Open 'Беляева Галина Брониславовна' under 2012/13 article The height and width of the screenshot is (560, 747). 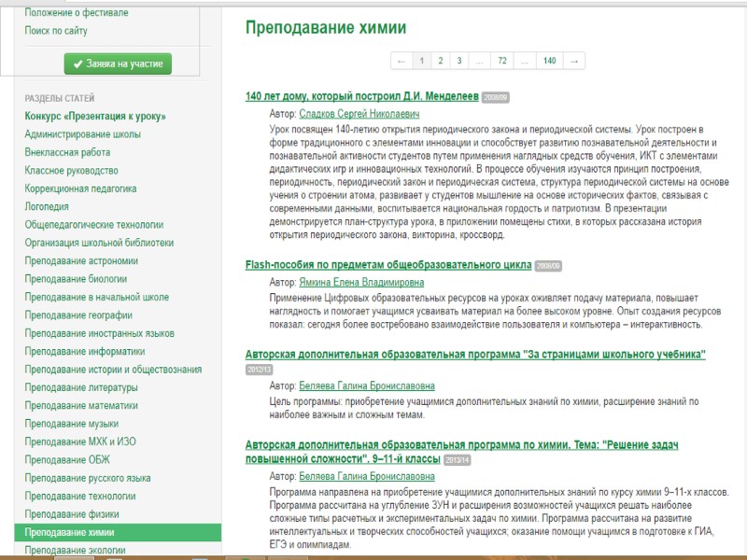367,385
